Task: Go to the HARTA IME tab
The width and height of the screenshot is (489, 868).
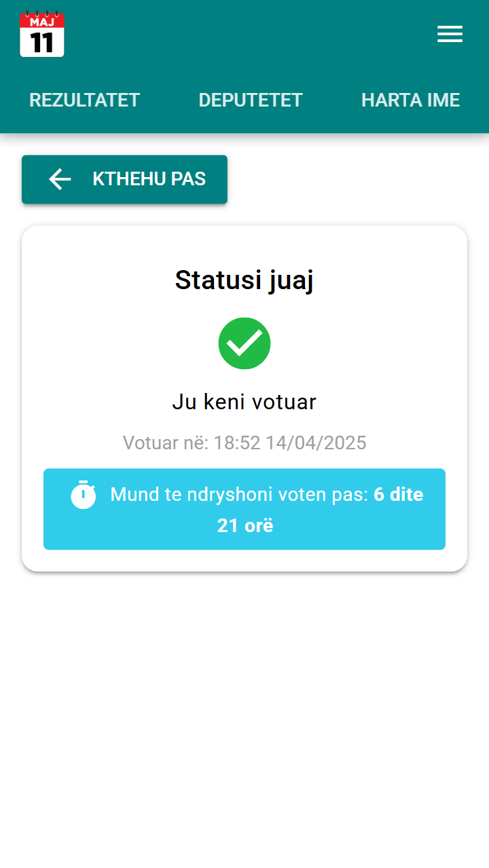Action: 410,100
